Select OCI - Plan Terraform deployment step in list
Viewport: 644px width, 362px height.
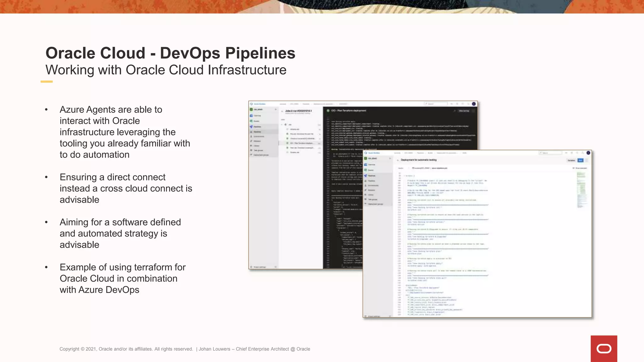pyautogui.click(x=301, y=143)
